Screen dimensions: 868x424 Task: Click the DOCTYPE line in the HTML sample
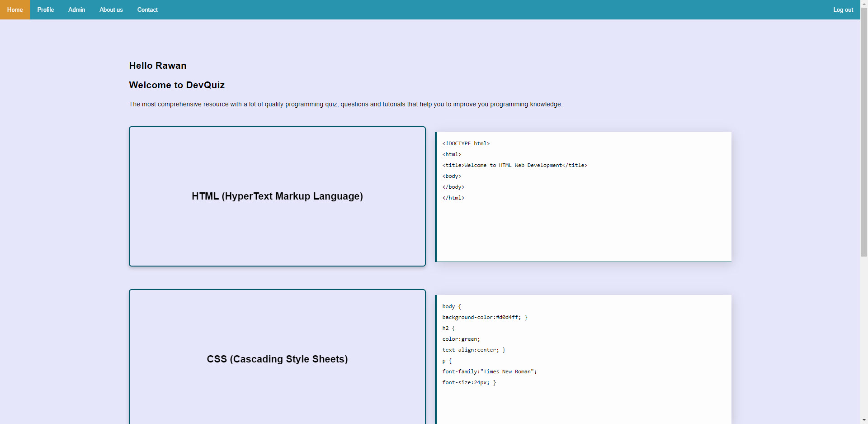click(466, 143)
